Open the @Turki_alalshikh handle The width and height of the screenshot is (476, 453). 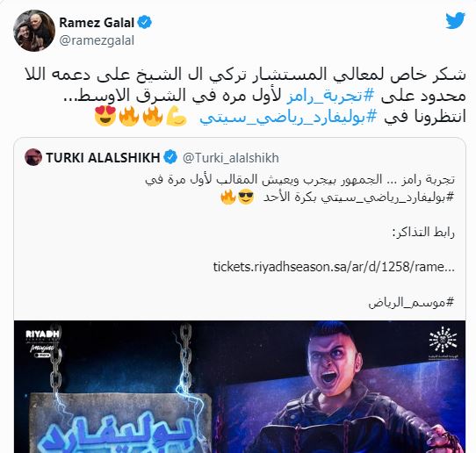click(x=231, y=158)
